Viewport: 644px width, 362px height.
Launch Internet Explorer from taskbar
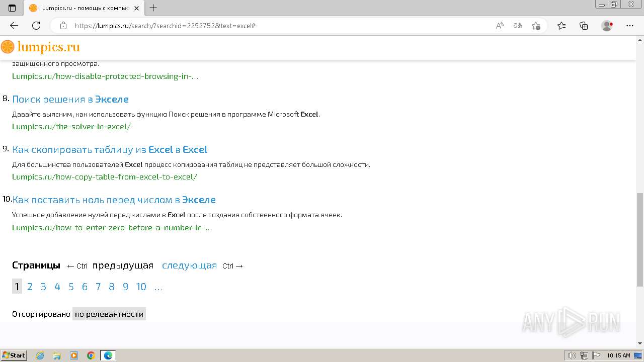[40, 355]
